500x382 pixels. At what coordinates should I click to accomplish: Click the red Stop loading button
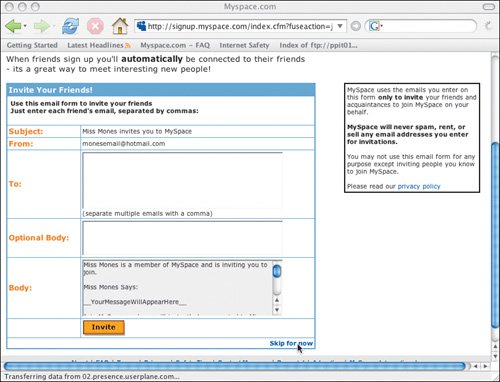[95, 26]
